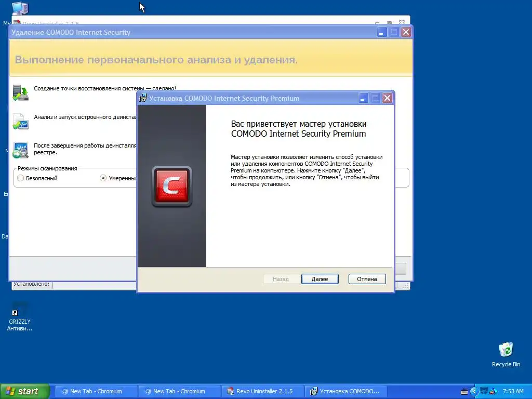The height and width of the screenshot is (399, 532).
Task: Click the Далее button in installer
Action: (320, 279)
